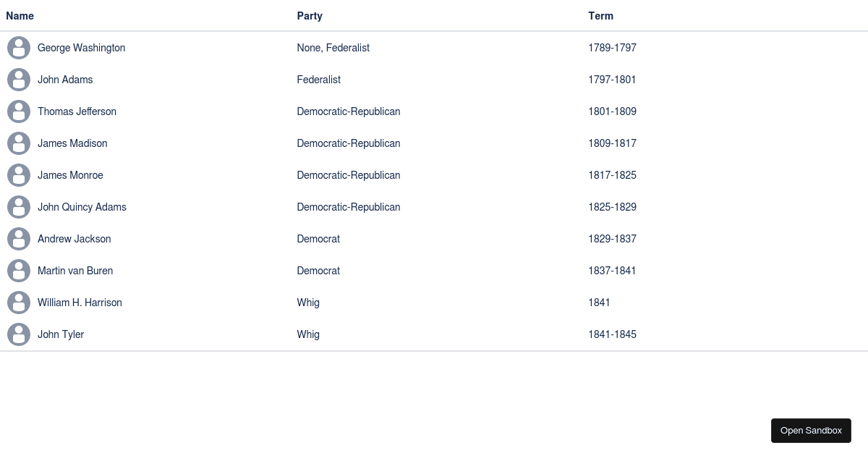Click William H. Harrison's Whig cell
The width and height of the screenshot is (868, 456).
(x=308, y=303)
